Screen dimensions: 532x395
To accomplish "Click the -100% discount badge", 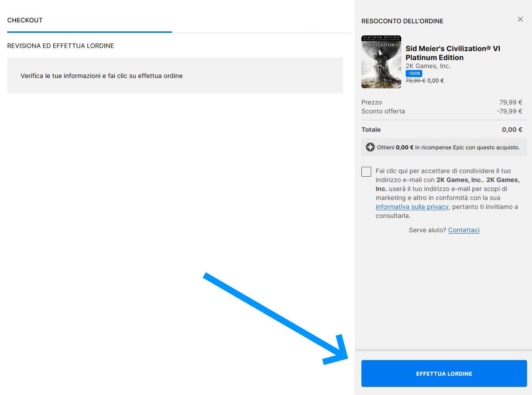I will [x=414, y=74].
